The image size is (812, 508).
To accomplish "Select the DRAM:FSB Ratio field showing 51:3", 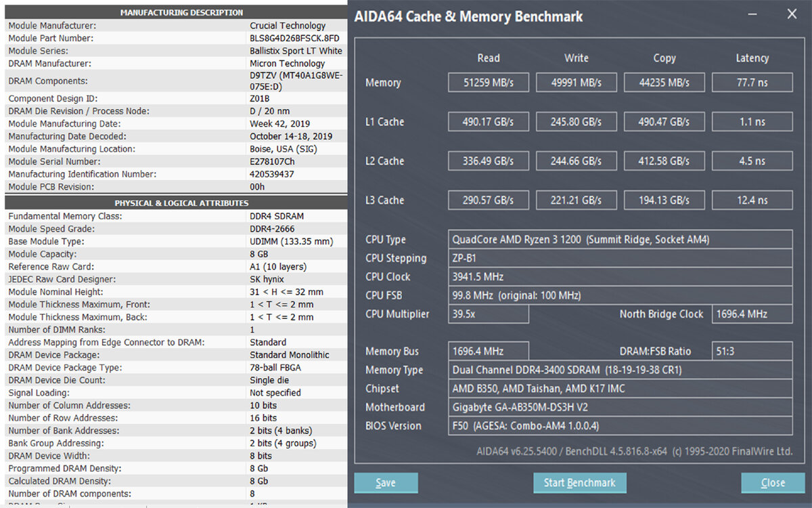I will point(752,351).
